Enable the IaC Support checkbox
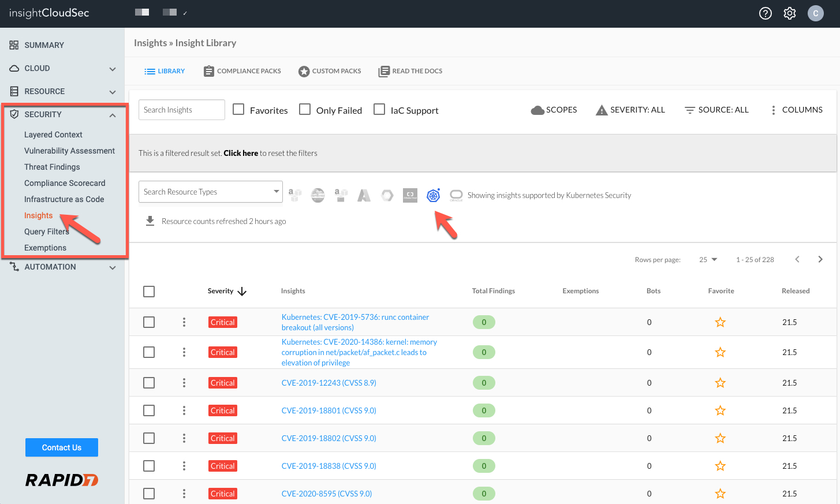This screenshot has height=504, width=840. (379, 109)
